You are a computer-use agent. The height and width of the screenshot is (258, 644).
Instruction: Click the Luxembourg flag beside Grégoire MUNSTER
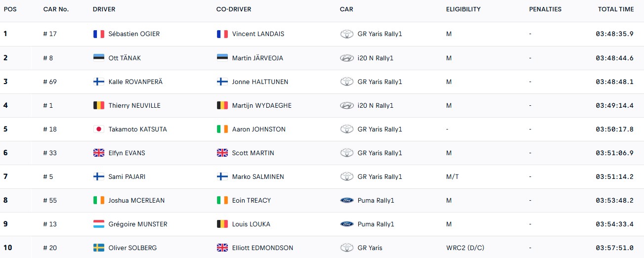coord(99,224)
